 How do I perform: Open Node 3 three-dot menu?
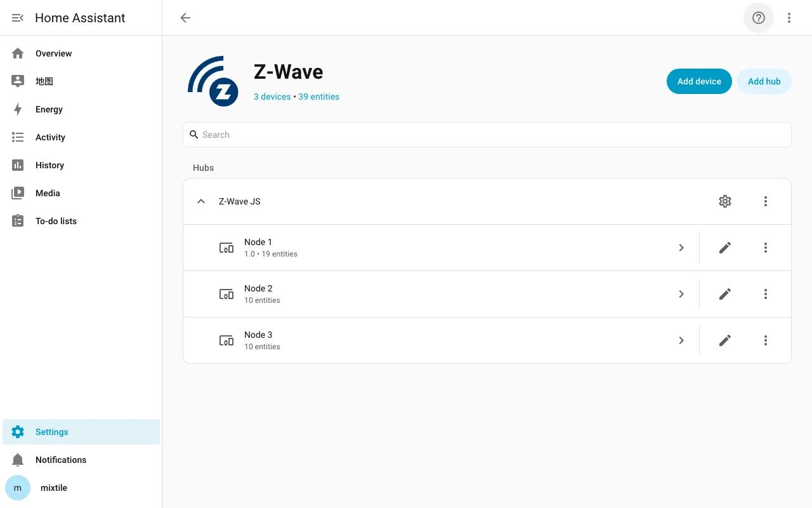pyautogui.click(x=766, y=340)
